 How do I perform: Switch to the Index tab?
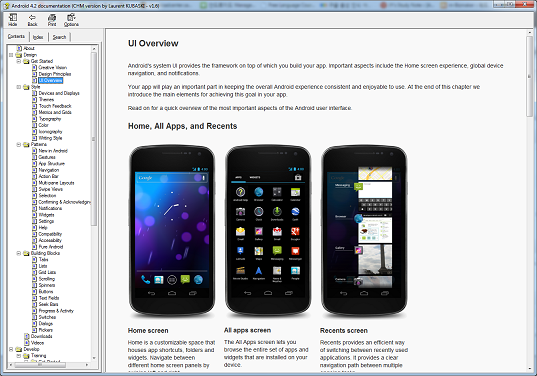(x=38, y=37)
